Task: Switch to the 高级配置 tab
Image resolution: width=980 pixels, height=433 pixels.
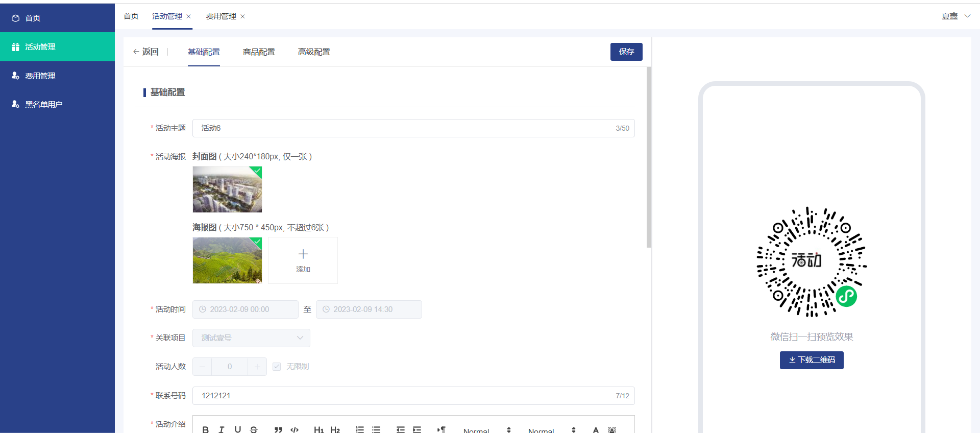Action: click(x=314, y=52)
